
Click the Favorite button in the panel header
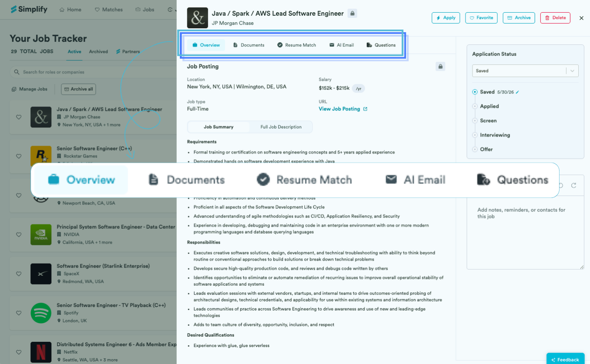tap(482, 18)
